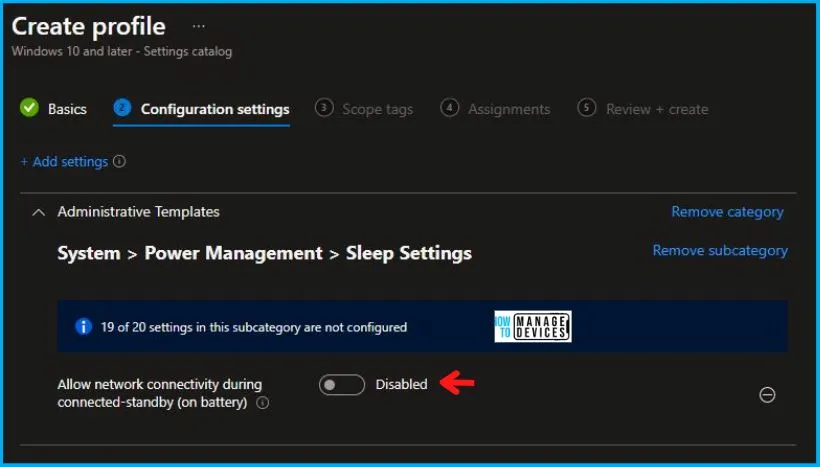Switch to the Scope tags step

377,109
